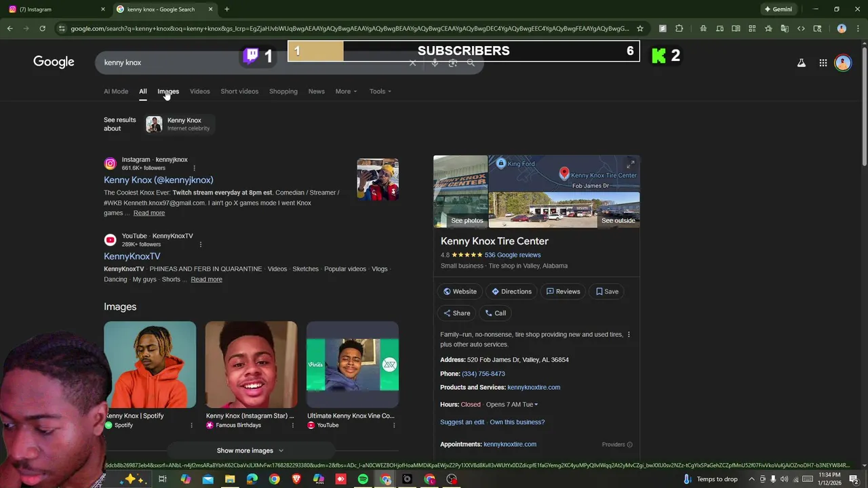
Task: Switch to AI Mode
Action: tap(116, 91)
